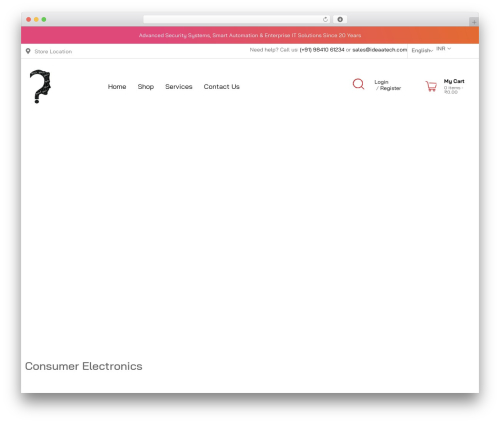Open the Shop menu item
This screenshot has height=423, width=500.
click(146, 87)
